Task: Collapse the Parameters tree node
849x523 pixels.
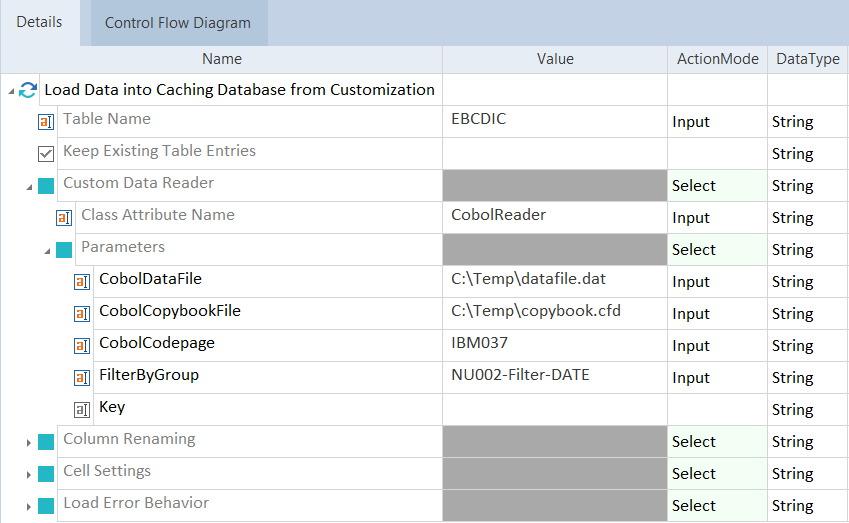Action: pos(46,251)
